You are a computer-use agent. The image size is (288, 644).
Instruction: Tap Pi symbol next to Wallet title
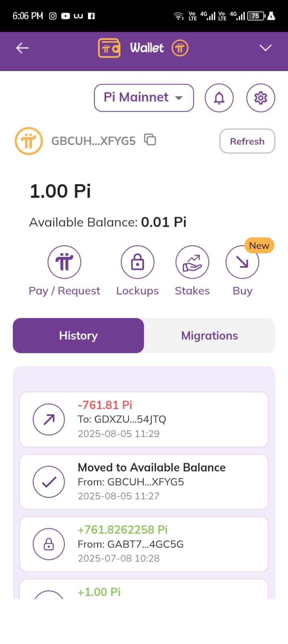tap(180, 48)
